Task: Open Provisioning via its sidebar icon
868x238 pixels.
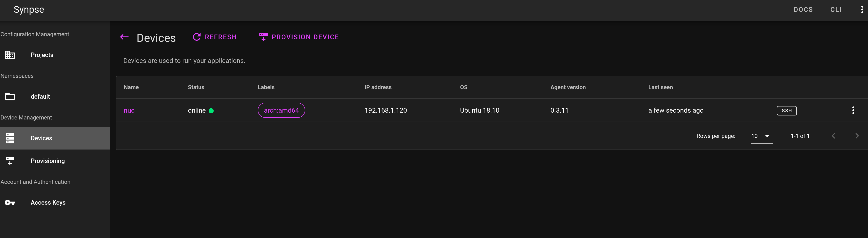Action: click(x=10, y=161)
